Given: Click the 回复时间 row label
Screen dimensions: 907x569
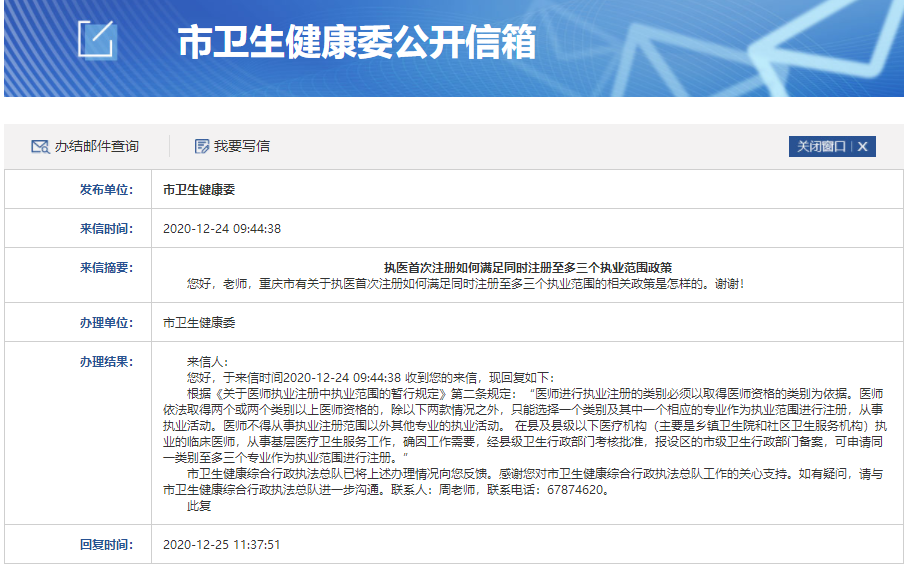Looking at the screenshot, I should click(106, 545).
